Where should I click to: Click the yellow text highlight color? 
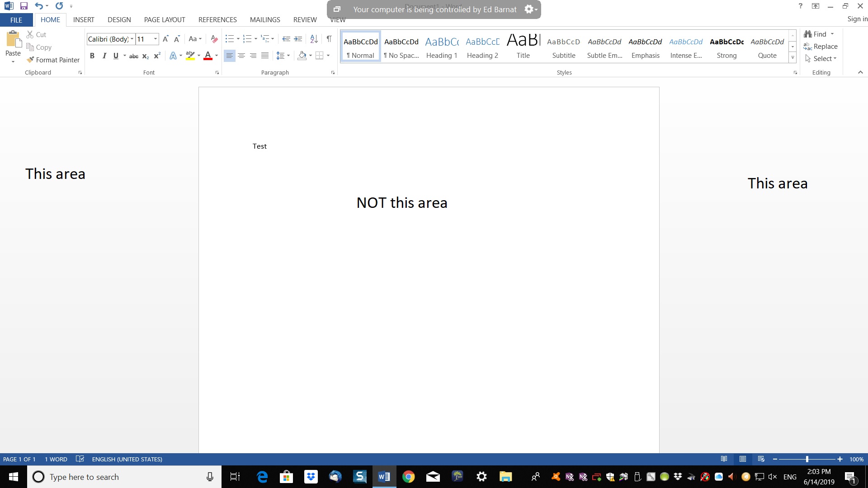190,56
